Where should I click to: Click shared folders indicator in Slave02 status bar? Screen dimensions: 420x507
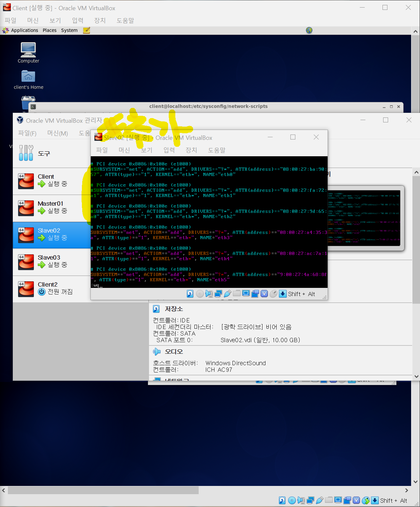point(236,294)
